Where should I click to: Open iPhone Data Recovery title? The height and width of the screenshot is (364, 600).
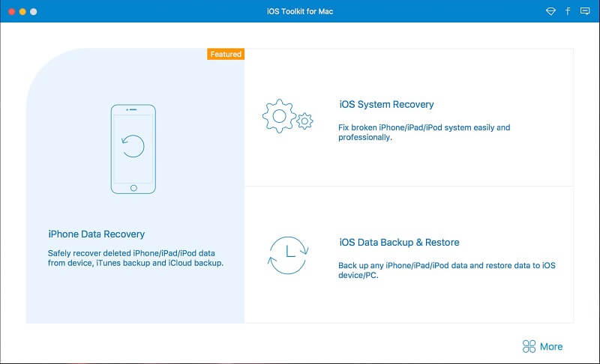(x=97, y=234)
